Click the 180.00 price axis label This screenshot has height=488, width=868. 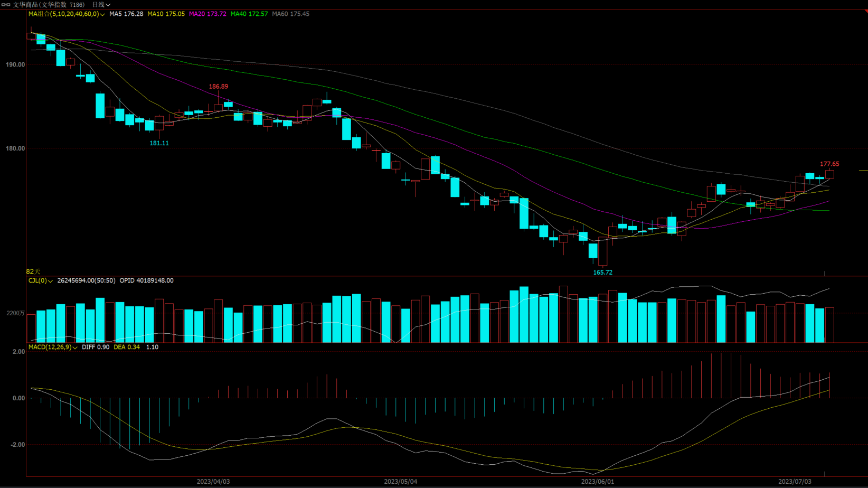click(x=15, y=149)
